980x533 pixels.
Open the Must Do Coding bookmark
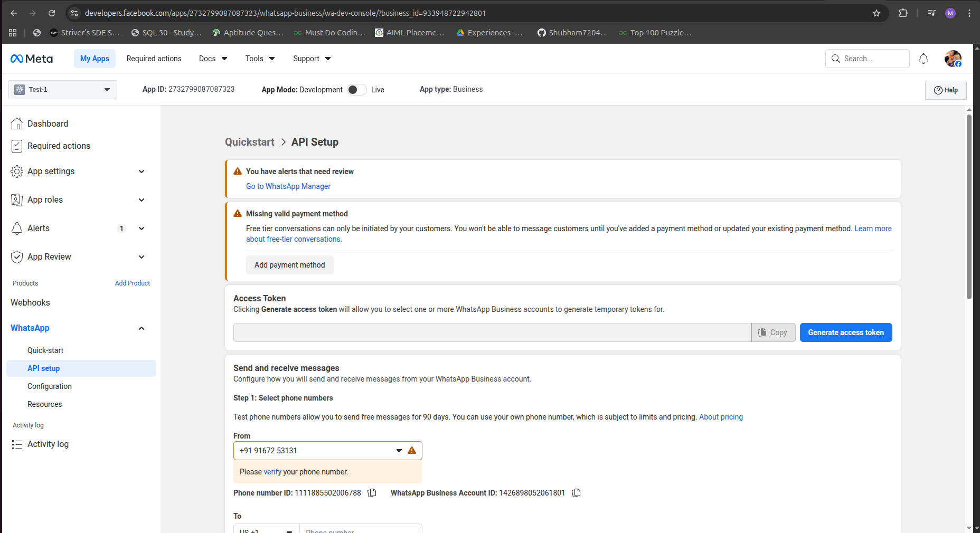coord(329,33)
